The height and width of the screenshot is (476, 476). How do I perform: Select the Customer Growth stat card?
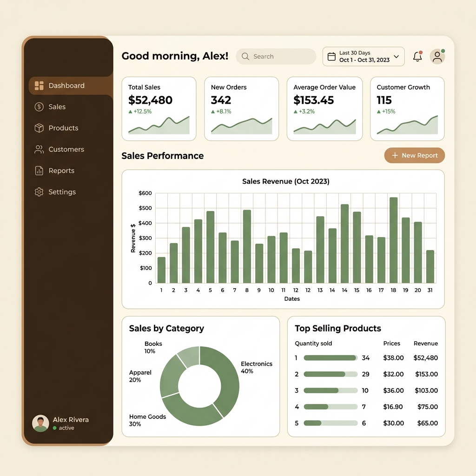click(407, 109)
